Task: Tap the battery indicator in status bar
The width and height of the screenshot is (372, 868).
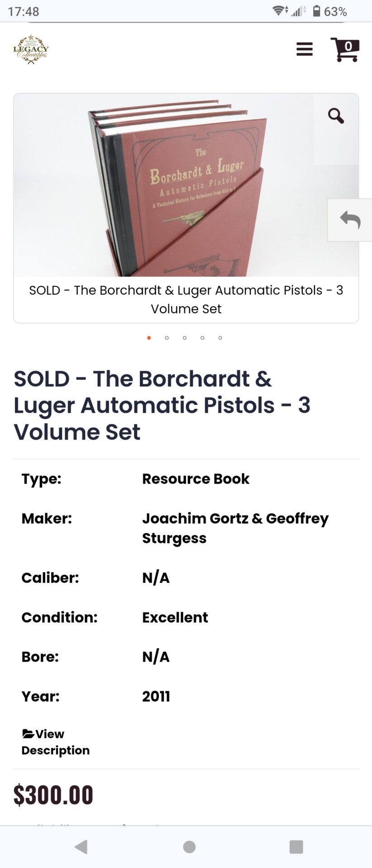Action: 317,11
